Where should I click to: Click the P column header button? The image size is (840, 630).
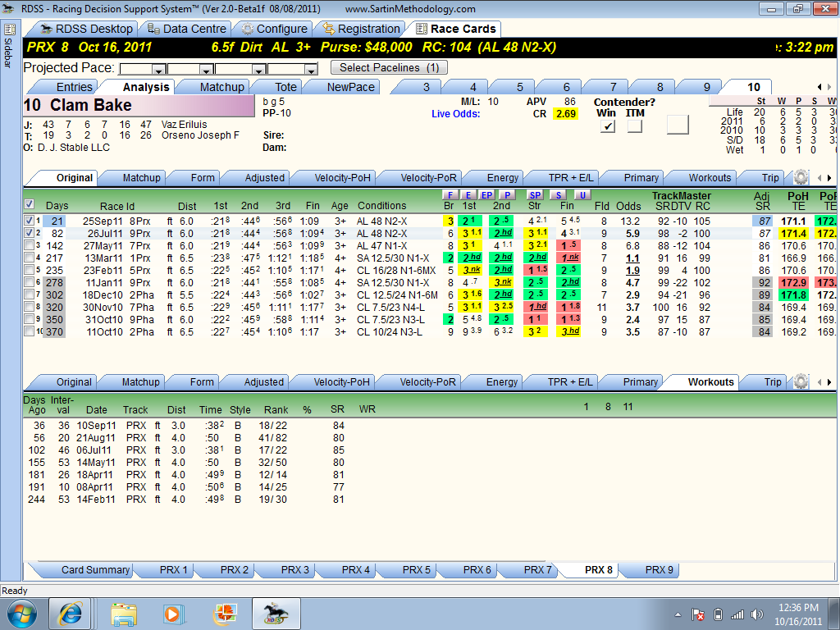tap(507, 195)
